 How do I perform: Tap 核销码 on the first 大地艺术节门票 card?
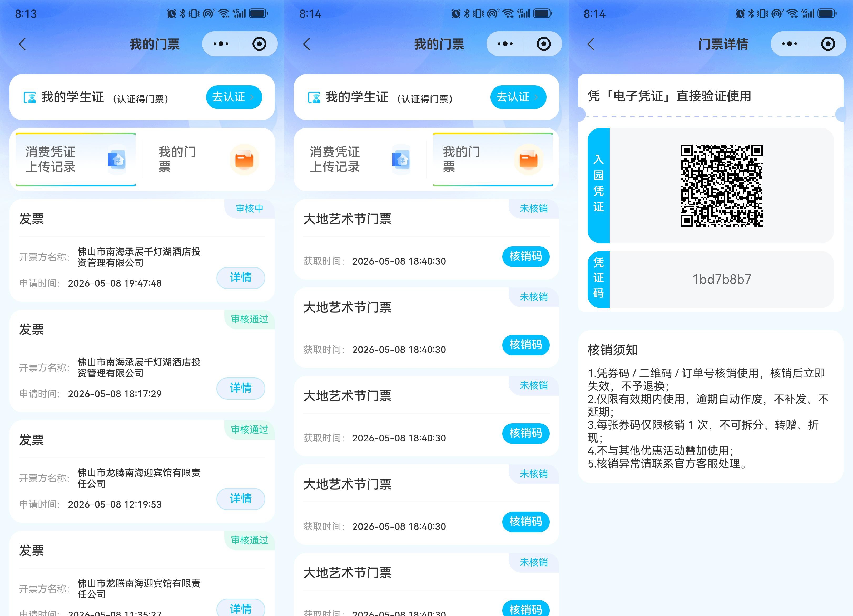pyautogui.click(x=526, y=256)
